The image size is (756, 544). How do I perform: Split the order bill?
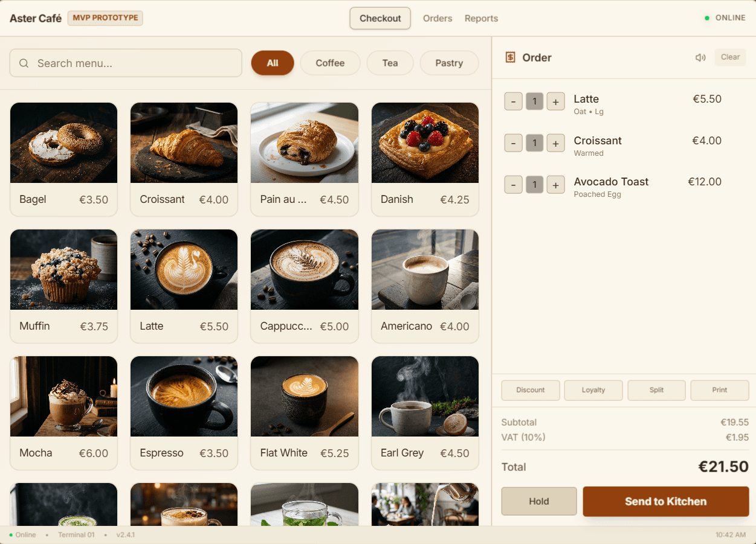[x=656, y=390]
